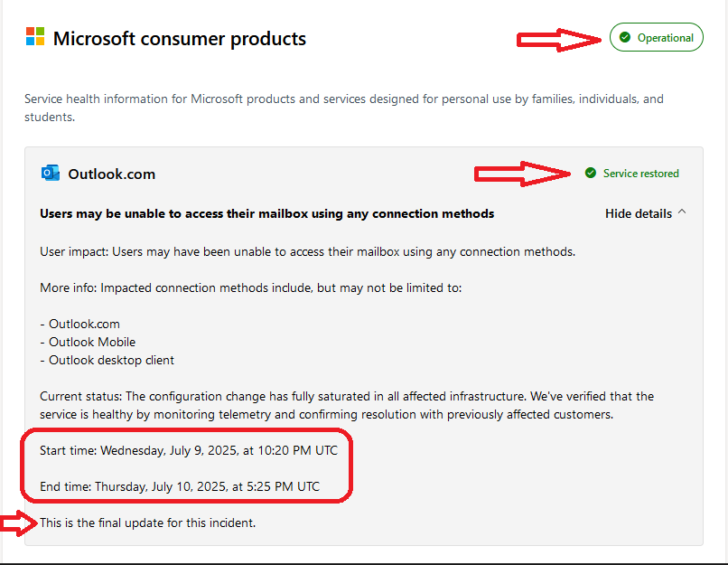Click the Service restored status label
This screenshot has width=728, height=565.
point(640,174)
